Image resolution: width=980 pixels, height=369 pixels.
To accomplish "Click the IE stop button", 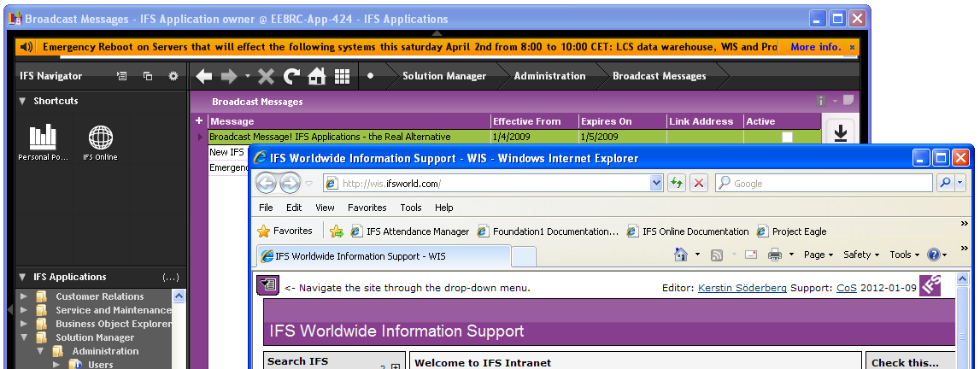I will [x=699, y=184].
